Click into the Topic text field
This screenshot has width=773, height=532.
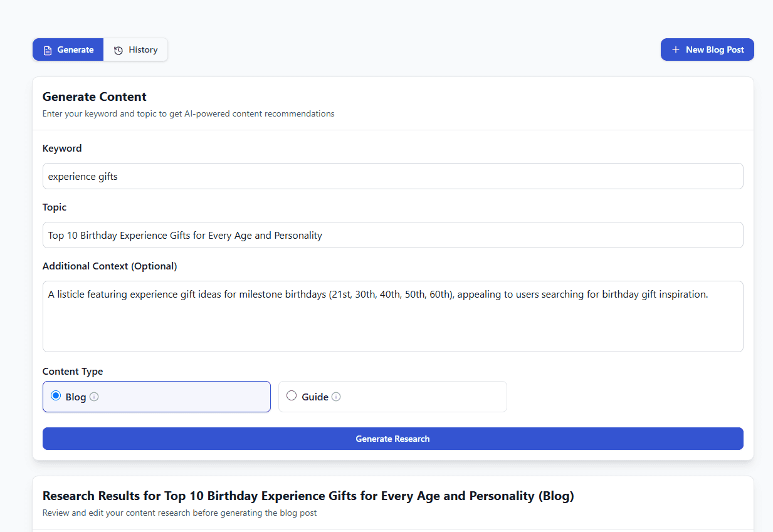point(392,235)
